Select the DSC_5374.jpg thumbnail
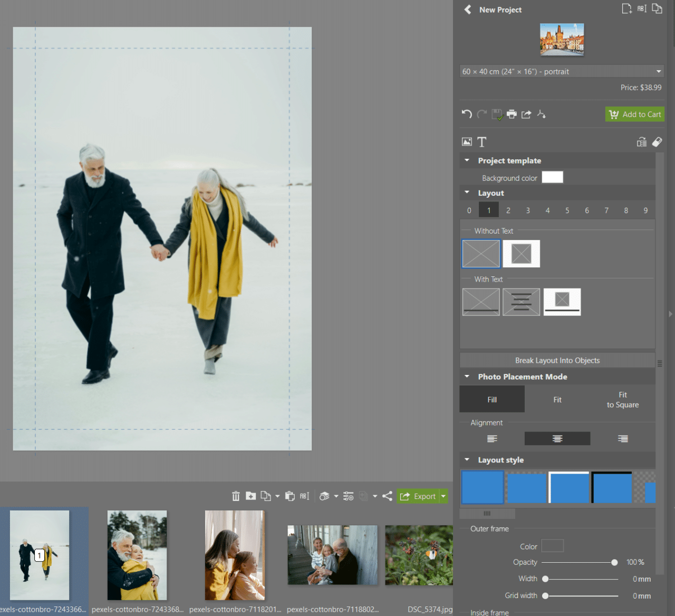The image size is (675, 616). (x=419, y=555)
